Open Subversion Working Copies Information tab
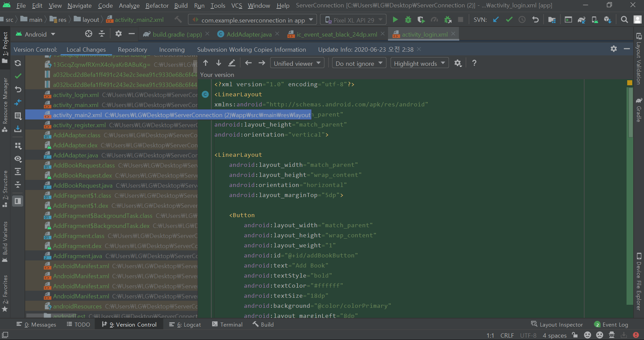The height and width of the screenshot is (340, 644). 251,49
